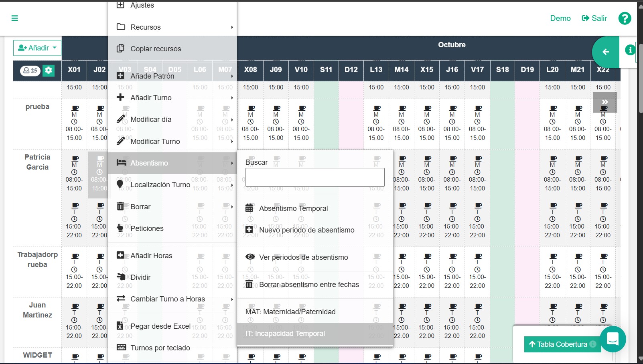Screen dimensions: 643x364
Task: Expand the Recursos submenu
Action: 172,27
